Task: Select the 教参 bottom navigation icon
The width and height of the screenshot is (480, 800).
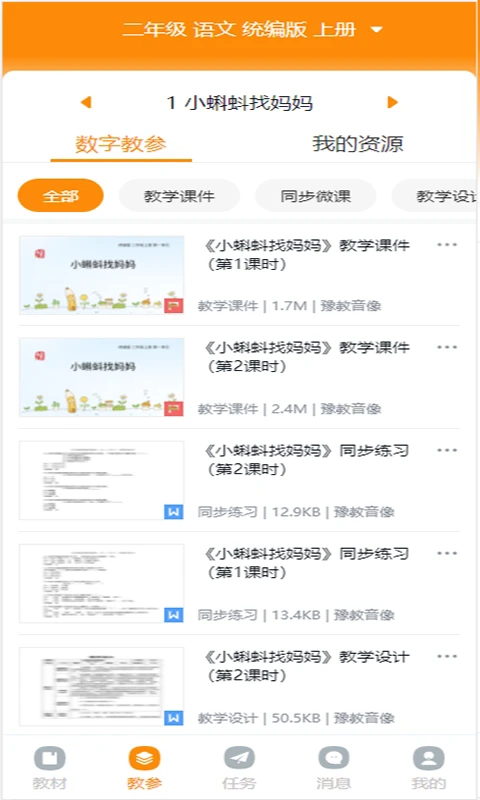Action: point(144,758)
